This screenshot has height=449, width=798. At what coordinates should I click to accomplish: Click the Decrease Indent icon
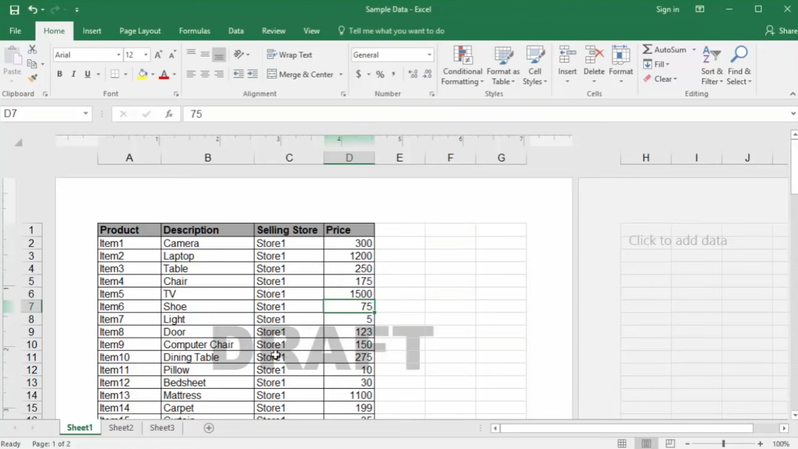(x=238, y=74)
